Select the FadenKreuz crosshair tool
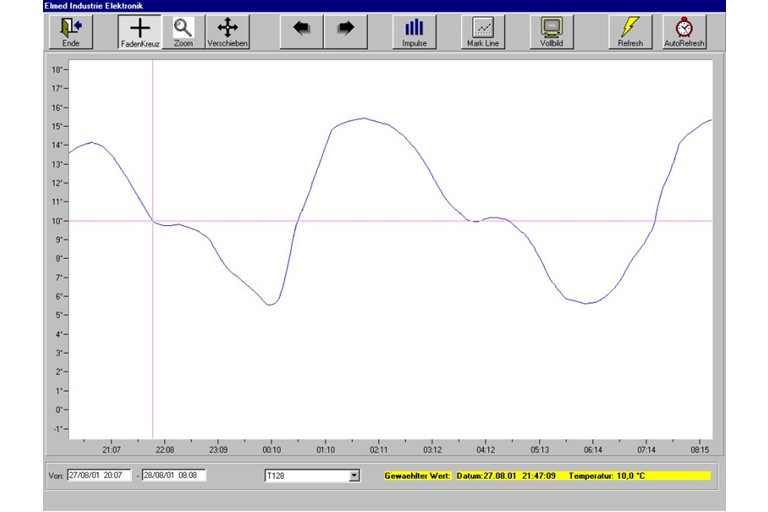The width and height of the screenshot is (768, 512). pos(140,32)
